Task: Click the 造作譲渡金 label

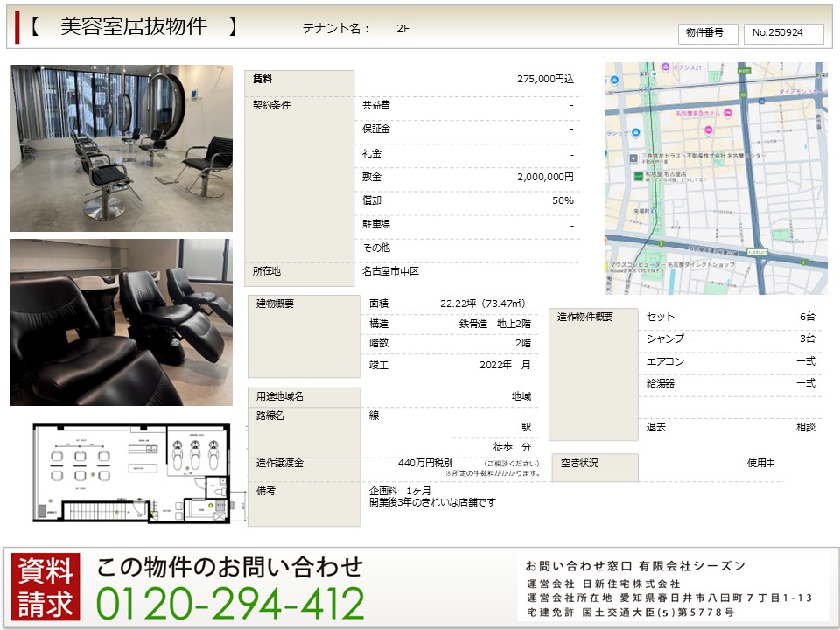Action: coord(280,464)
